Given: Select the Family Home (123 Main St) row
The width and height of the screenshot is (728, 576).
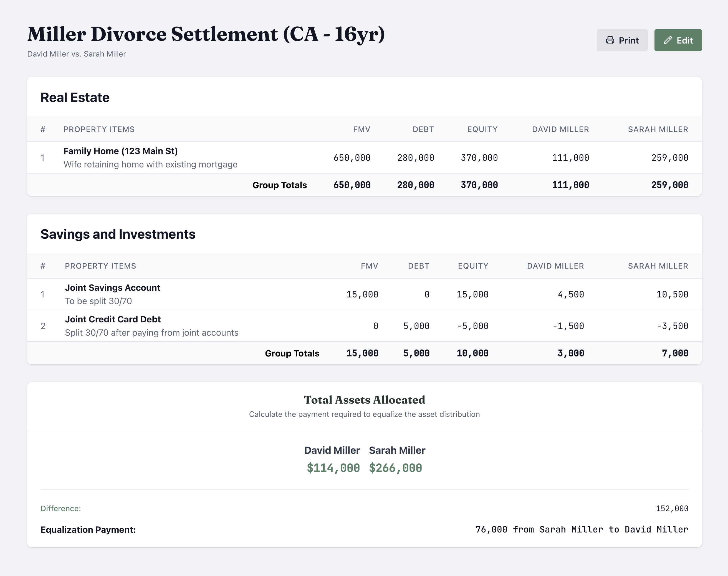Looking at the screenshot, I should click(365, 157).
